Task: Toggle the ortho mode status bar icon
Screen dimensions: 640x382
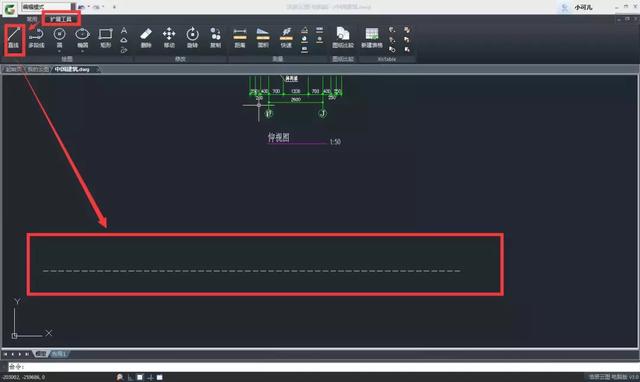Action: (x=130, y=377)
